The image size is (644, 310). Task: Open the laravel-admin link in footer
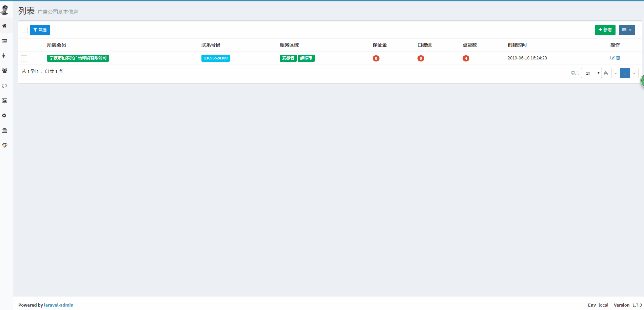[x=59, y=305]
